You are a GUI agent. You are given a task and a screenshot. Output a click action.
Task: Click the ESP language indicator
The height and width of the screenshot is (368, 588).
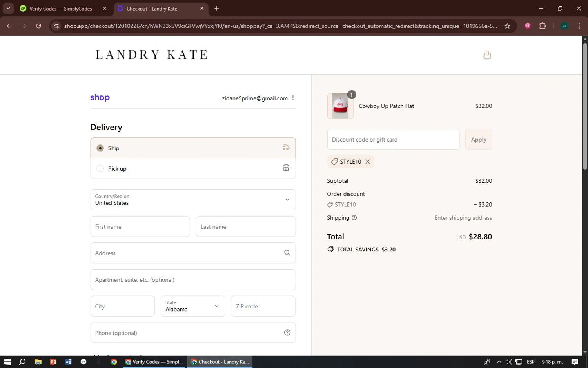[531, 362]
